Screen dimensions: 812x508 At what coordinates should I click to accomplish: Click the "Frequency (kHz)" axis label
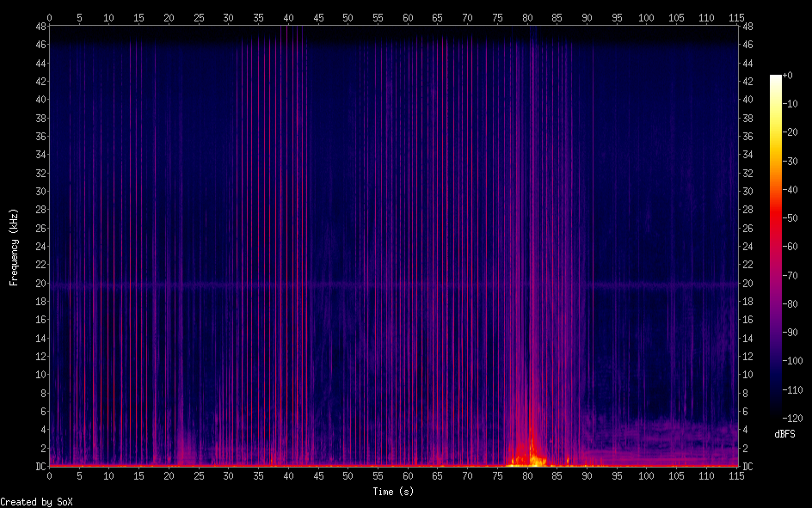pos(14,247)
